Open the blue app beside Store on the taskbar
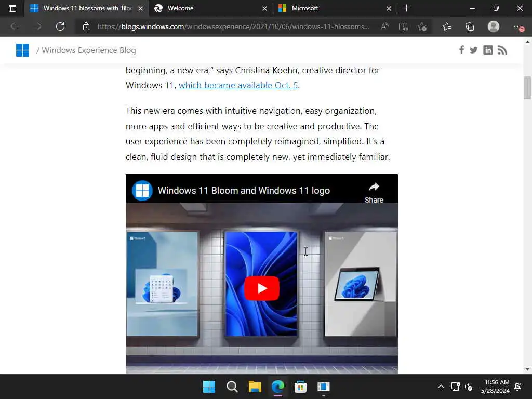 tap(323, 387)
